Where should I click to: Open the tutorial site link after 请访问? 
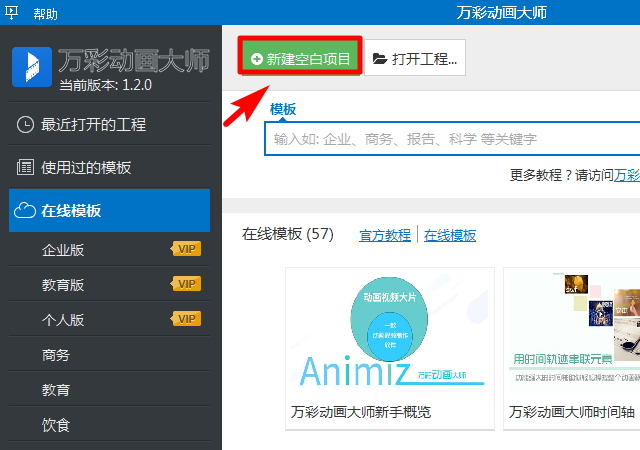point(628,175)
